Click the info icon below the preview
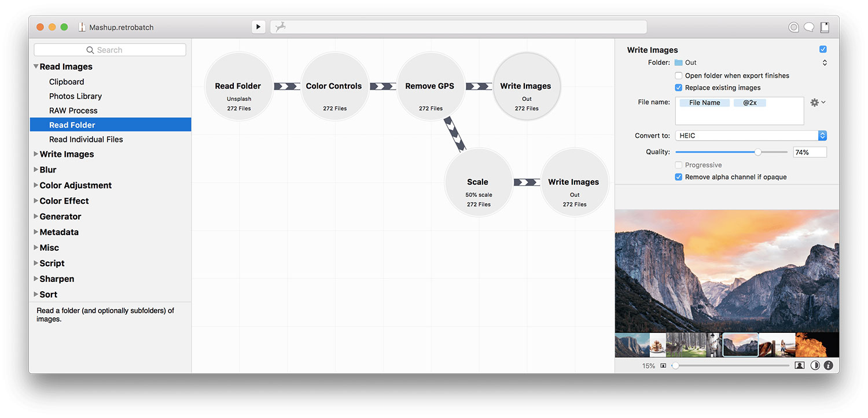The height and width of the screenshot is (418, 868). 828,365
